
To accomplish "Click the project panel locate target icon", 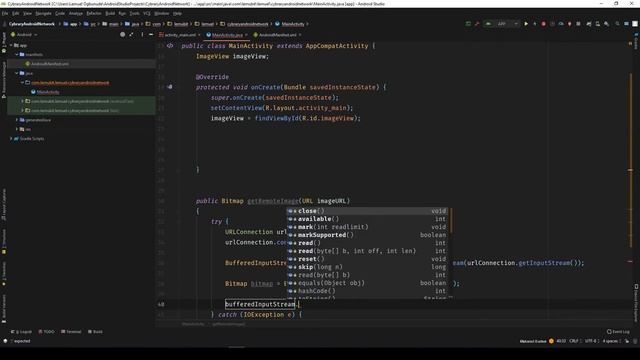I will pos(122,35).
